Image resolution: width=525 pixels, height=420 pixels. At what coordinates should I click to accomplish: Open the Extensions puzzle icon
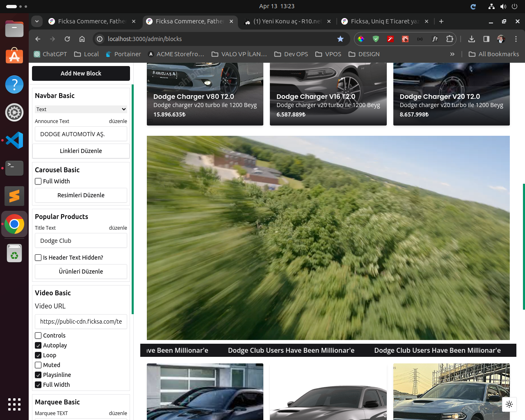coord(450,39)
